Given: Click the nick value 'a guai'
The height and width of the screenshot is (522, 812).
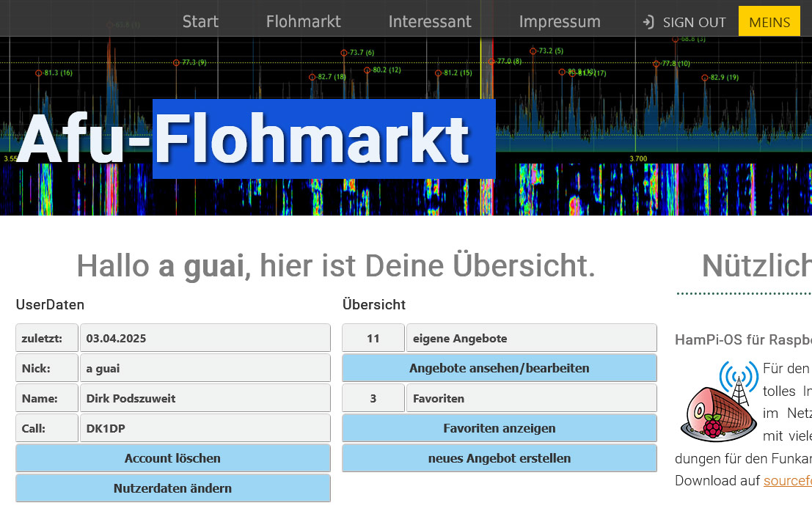Looking at the screenshot, I should [x=205, y=368].
